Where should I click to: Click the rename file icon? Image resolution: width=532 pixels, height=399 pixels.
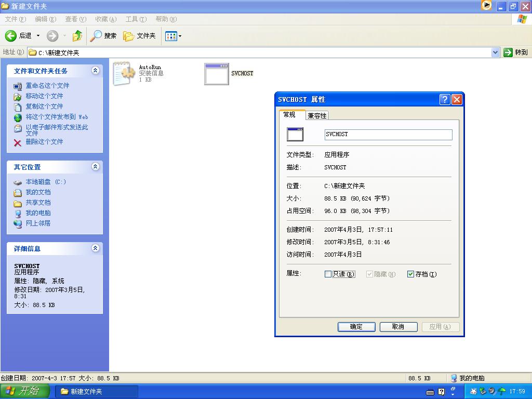18,87
